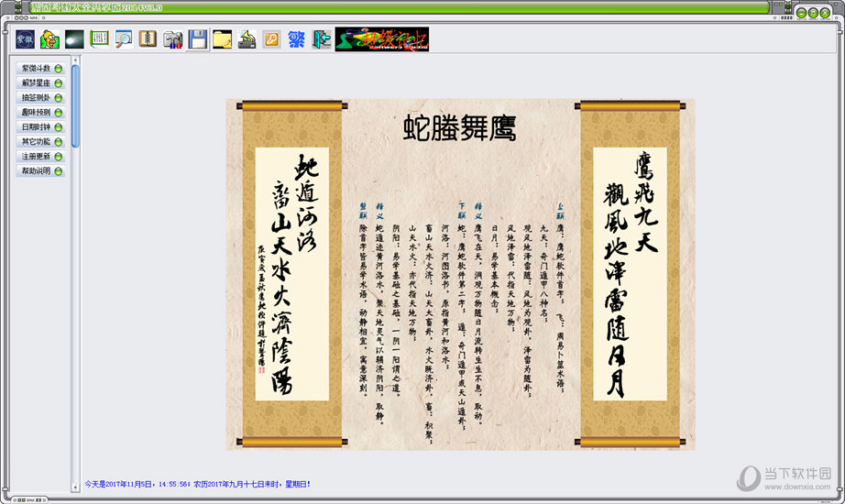
Task: Click the green board notes icon
Action: 99,39
